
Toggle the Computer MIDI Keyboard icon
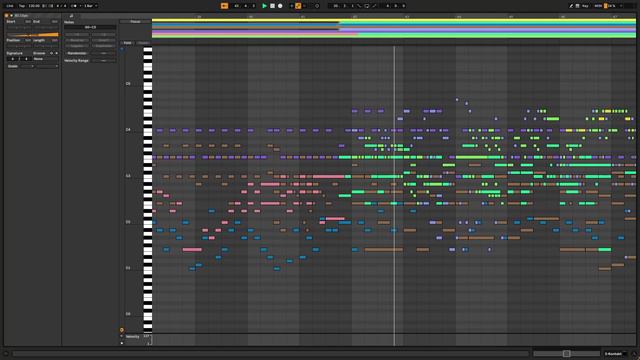pyautogui.click(x=578, y=6)
